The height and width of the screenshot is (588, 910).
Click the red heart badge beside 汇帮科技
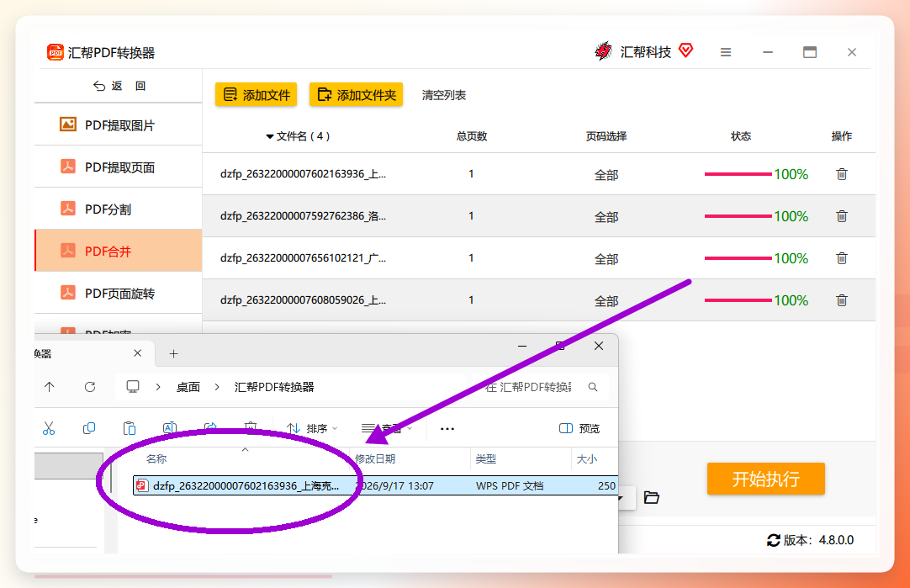(x=686, y=50)
